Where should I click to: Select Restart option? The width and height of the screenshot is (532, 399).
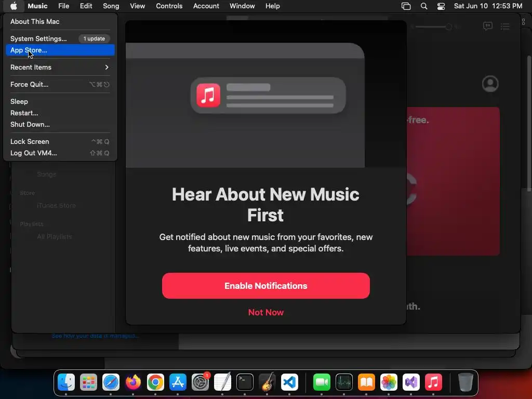click(60, 113)
